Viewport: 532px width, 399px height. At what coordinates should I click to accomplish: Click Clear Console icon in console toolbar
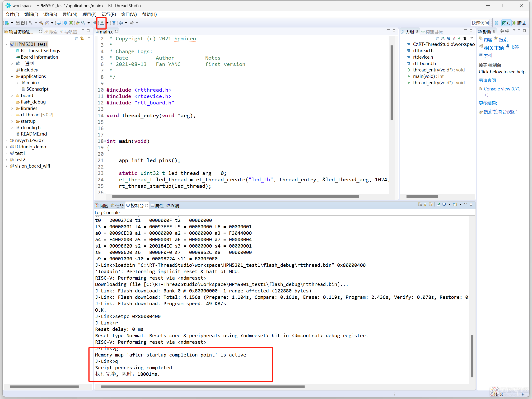tap(420, 204)
